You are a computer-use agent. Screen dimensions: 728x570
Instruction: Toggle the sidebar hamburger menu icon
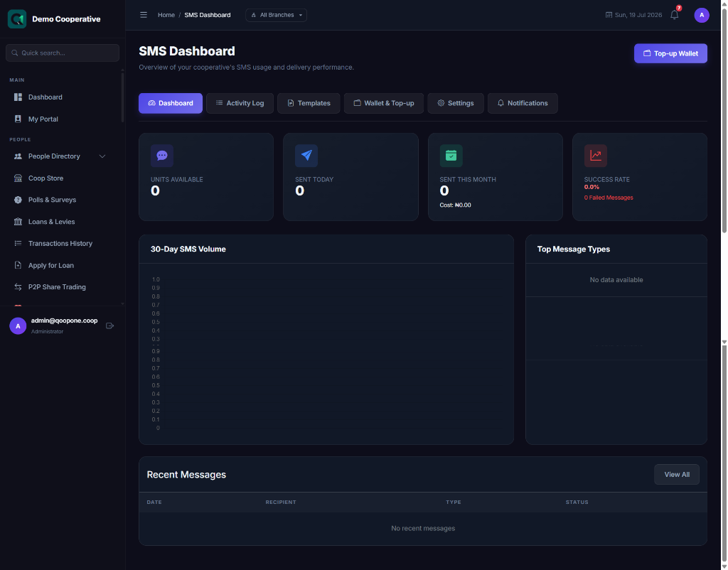point(144,15)
